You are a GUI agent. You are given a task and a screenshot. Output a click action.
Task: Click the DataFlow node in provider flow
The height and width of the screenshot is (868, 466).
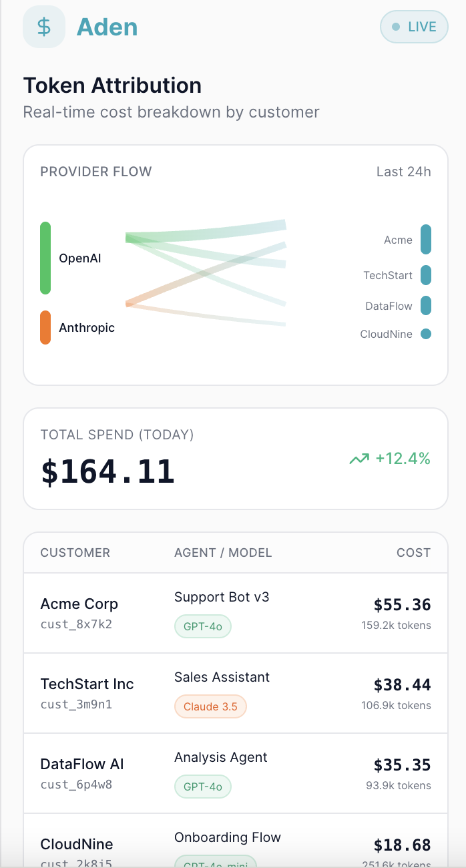pyautogui.click(x=426, y=306)
